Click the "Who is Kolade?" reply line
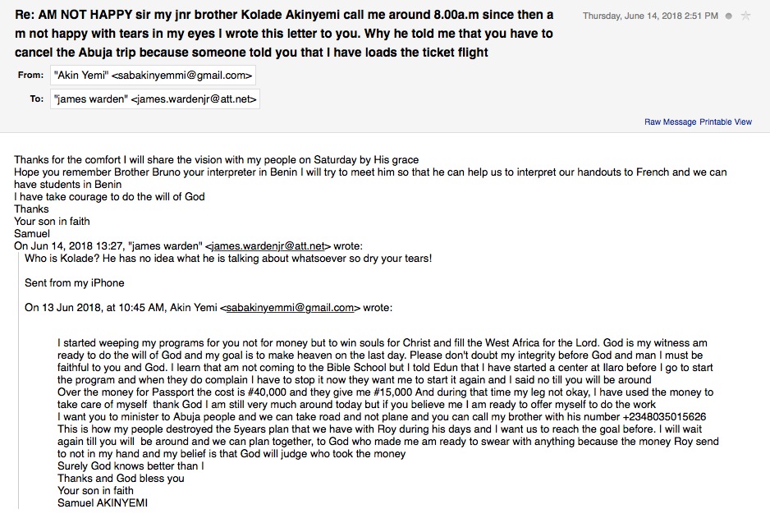The image size is (770, 532). (228, 259)
